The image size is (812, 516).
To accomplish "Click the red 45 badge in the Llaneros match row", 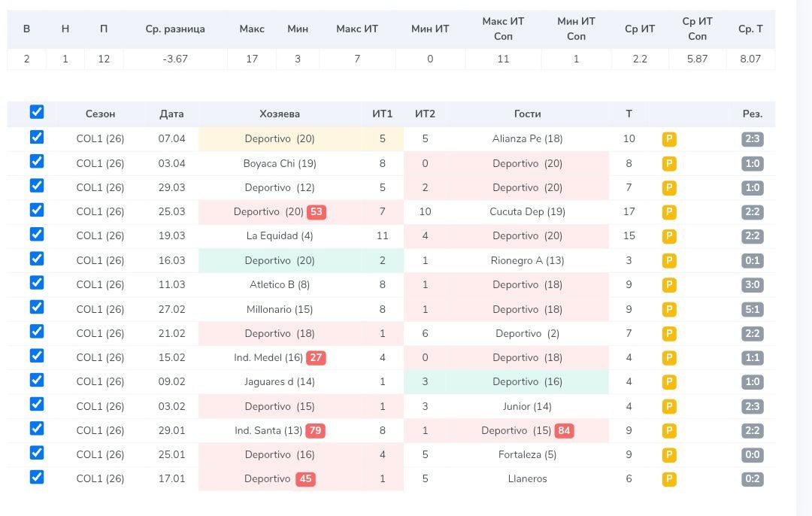I will click(305, 479).
